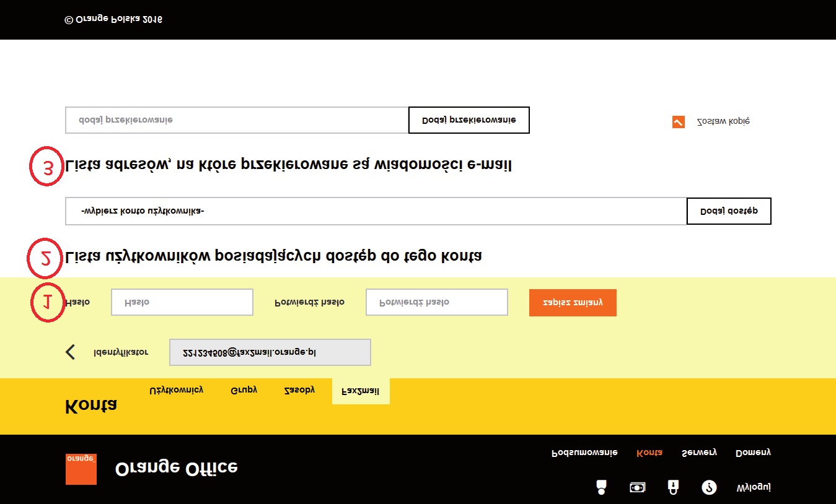Screen dimensions: 836x504
Task: Open the wybierz konto użytkownika dropdown
Action: (x=376, y=211)
